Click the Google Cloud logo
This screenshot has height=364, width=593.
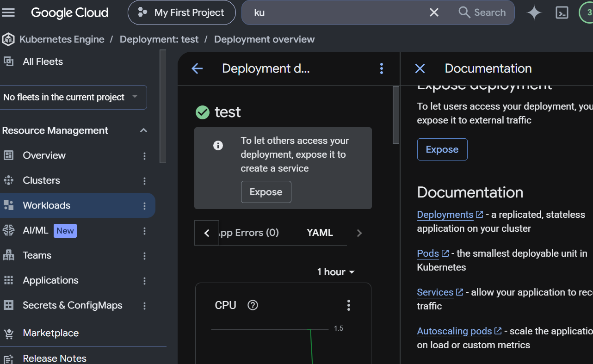point(70,12)
